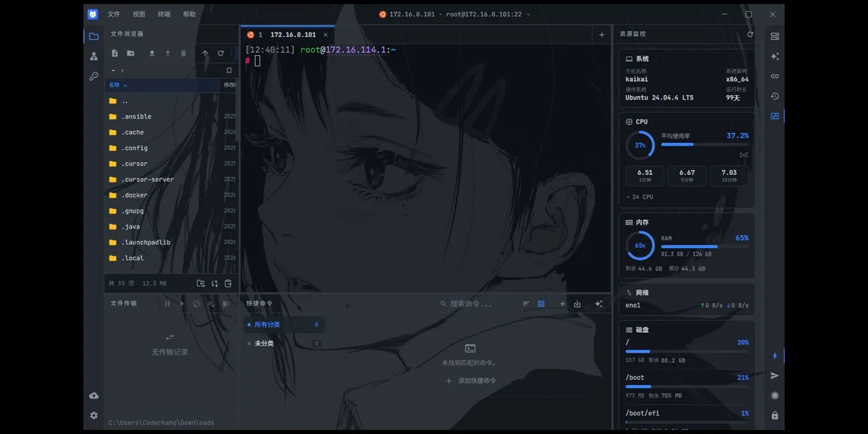Open the 终端 menu

pyautogui.click(x=164, y=14)
